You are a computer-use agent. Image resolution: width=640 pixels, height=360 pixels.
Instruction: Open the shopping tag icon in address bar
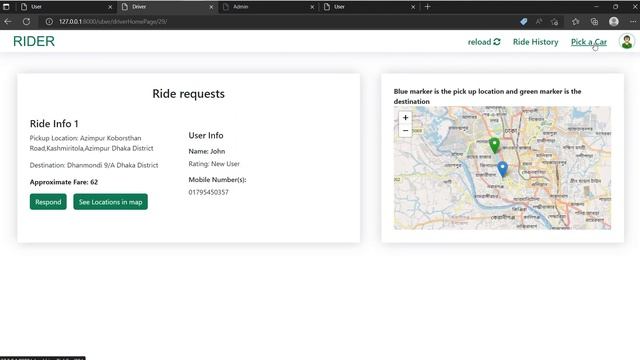tap(523, 22)
